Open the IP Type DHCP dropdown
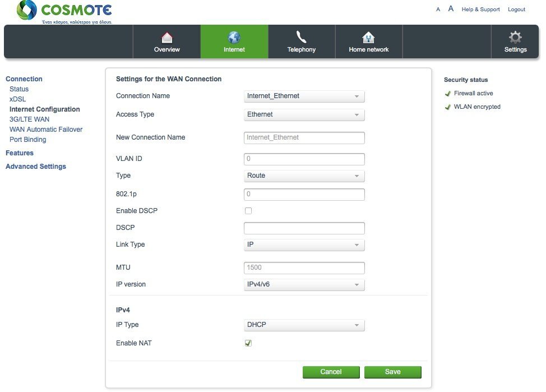Viewport: 546px width, 392px height. [x=304, y=325]
